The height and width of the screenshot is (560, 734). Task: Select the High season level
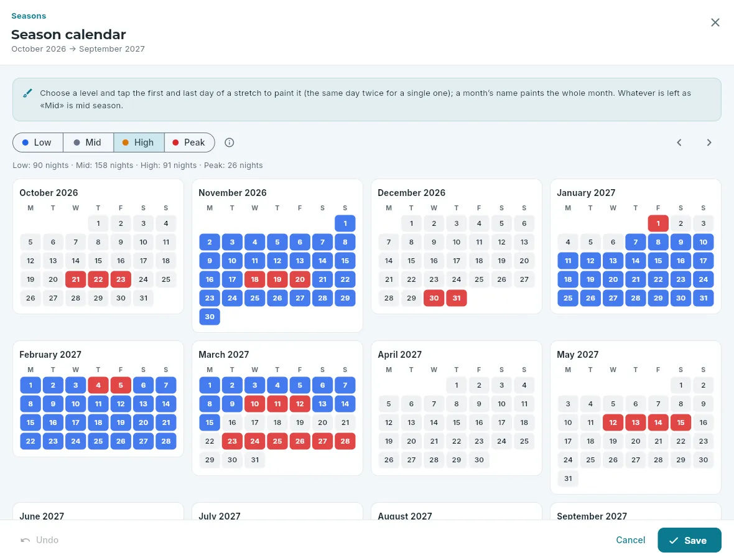pyautogui.click(x=139, y=142)
